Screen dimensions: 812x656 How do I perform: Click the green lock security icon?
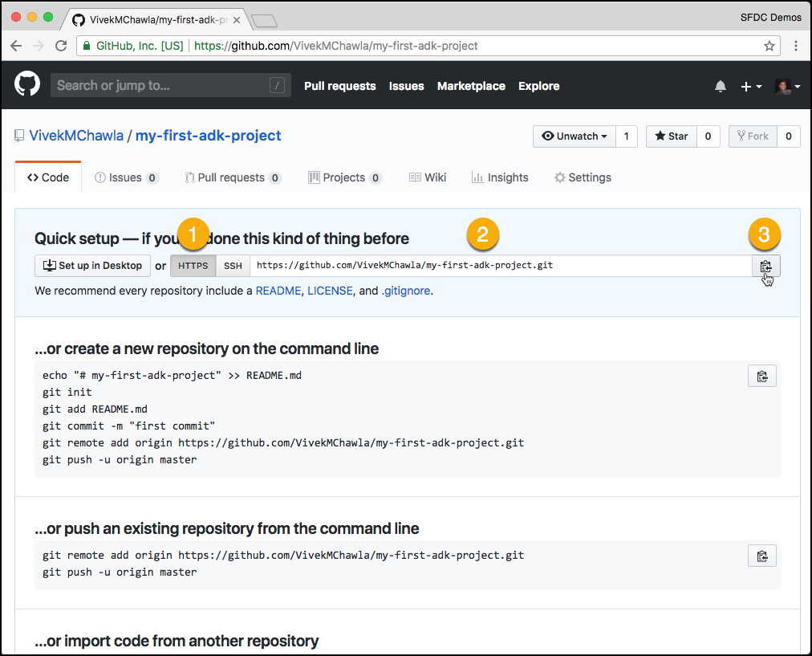[87, 46]
